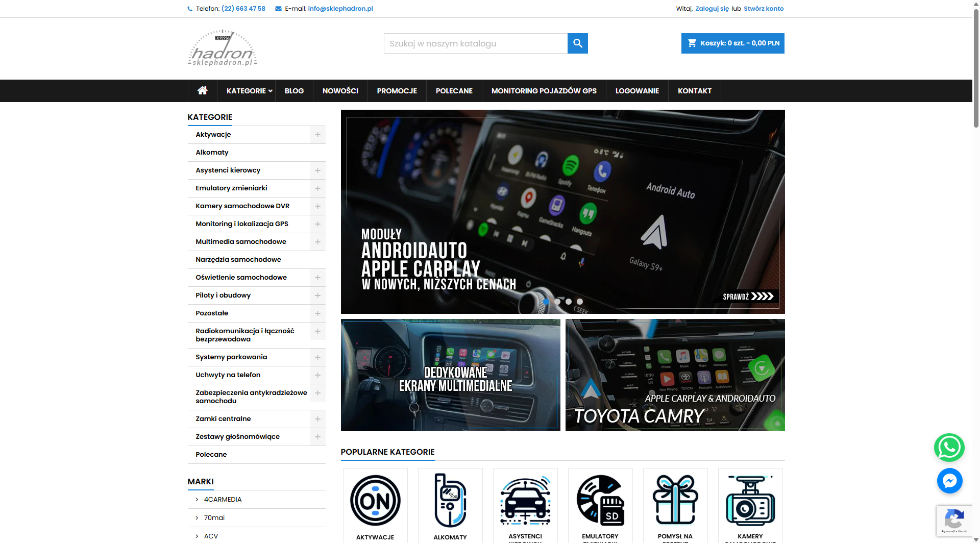Select the Alkomaty breathalyzer category icon
Image resolution: width=980 pixels, height=543 pixels.
[450, 501]
